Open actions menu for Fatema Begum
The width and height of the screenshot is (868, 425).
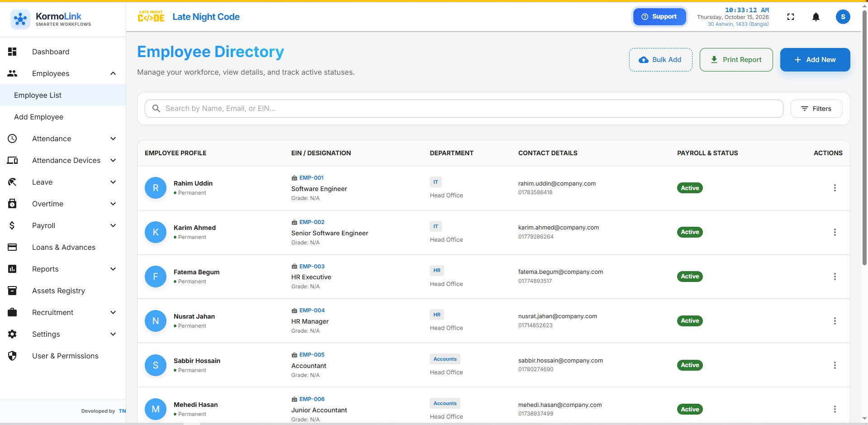click(x=835, y=277)
